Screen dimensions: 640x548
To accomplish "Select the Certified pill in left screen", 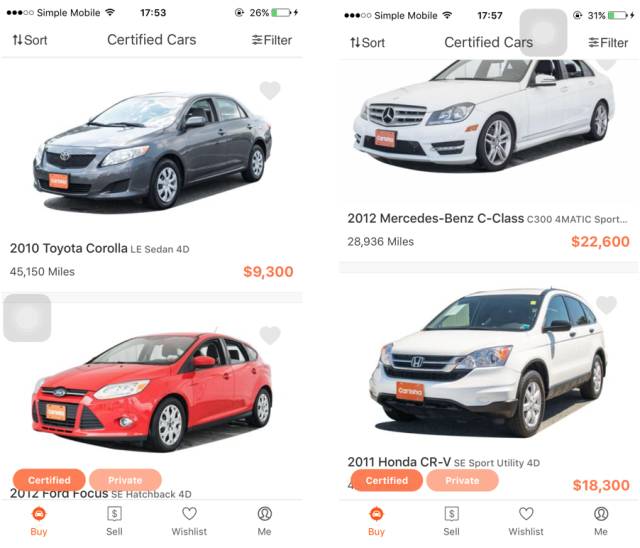I will click(49, 480).
